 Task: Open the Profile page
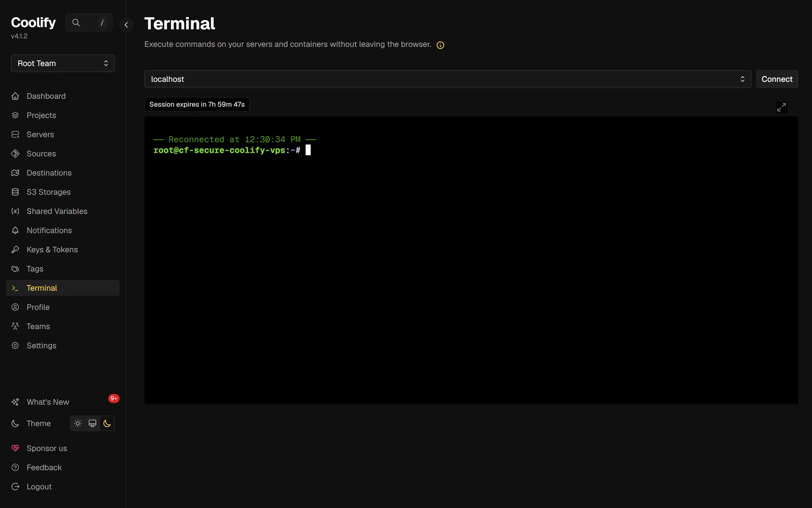[63, 307]
